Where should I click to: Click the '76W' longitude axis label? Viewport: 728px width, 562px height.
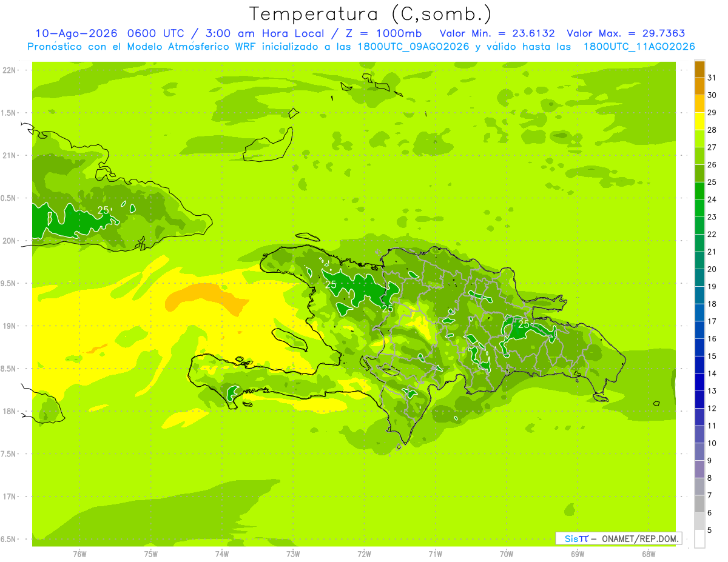pos(79,554)
